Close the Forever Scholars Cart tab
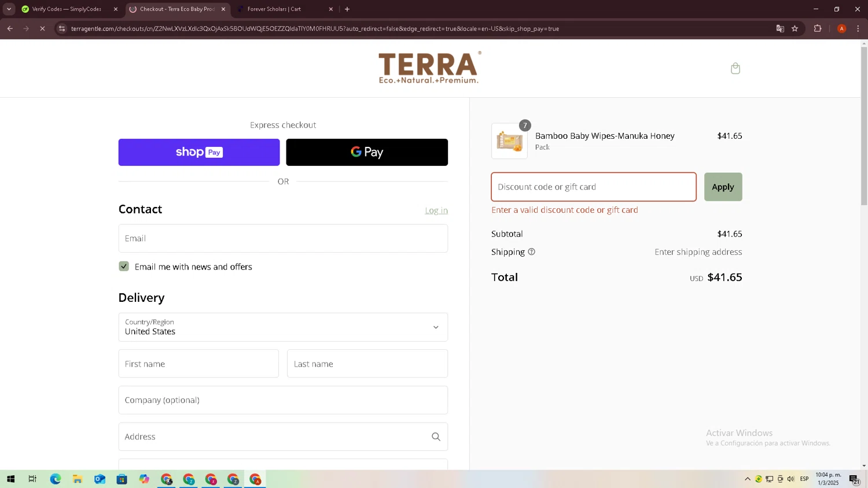 pyautogui.click(x=331, y=9)
